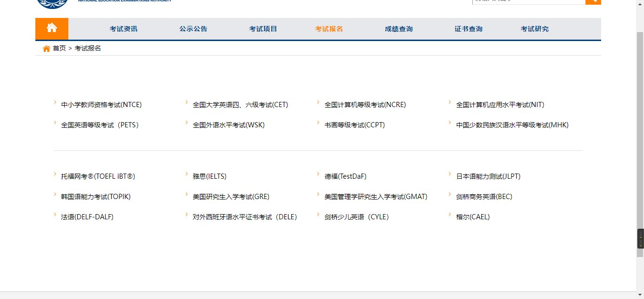Open the 考试项目 navigation menu
This screenshot has width=644, height=299.
(263, 28)
